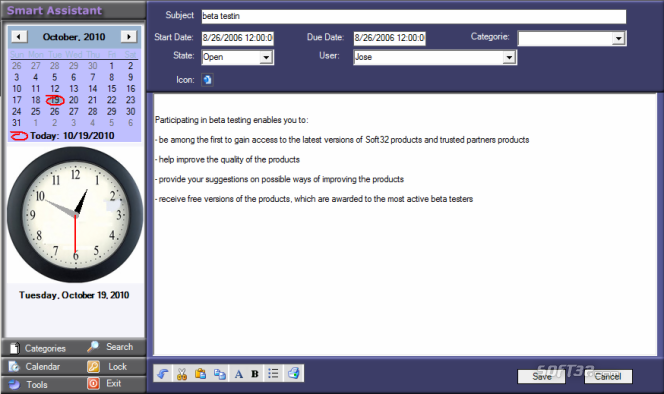
Task: Click the line starting 'receive free versions'
Action: click(x=314, y=199)
